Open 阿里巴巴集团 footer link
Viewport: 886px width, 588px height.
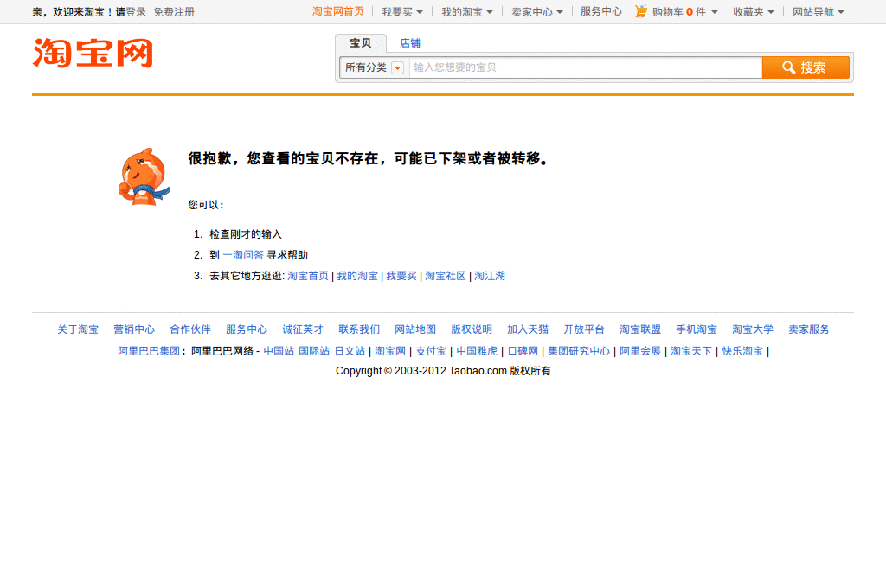[149, 351]
